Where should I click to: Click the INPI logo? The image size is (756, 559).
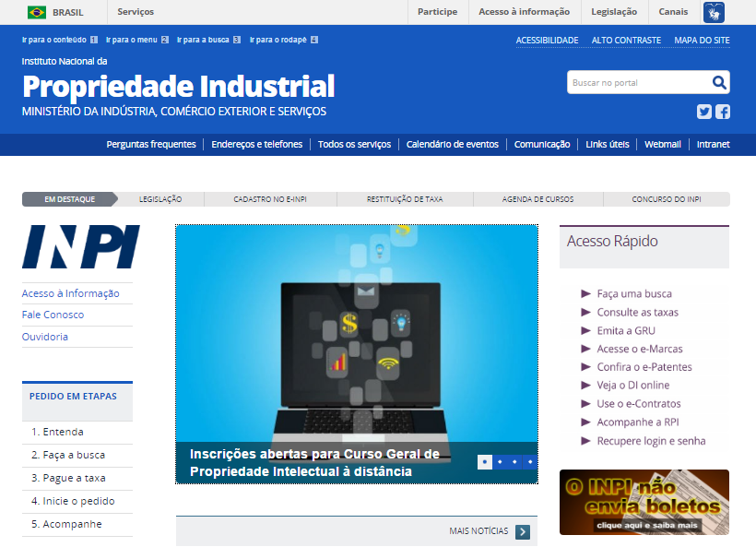coord(80,246)
